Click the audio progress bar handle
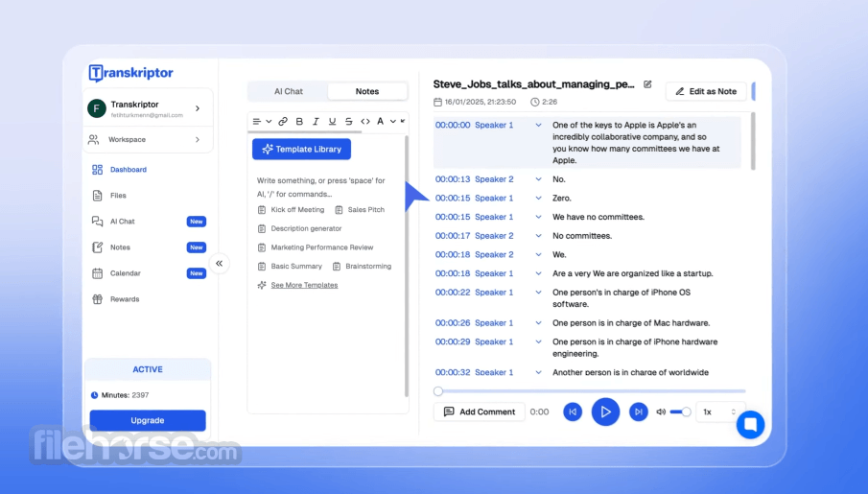The image size is (868, 494). 438,391
